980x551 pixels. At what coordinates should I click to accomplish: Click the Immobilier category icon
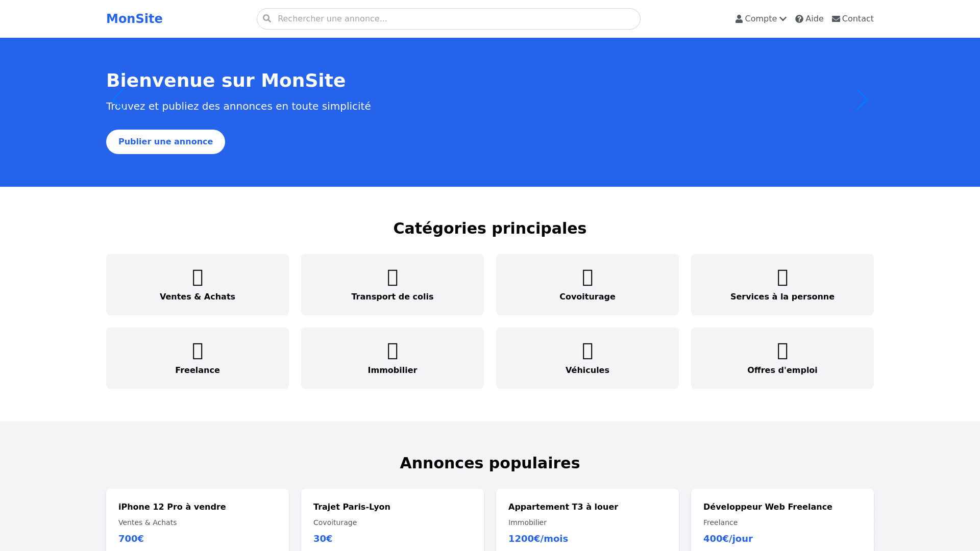click(393, 351)
